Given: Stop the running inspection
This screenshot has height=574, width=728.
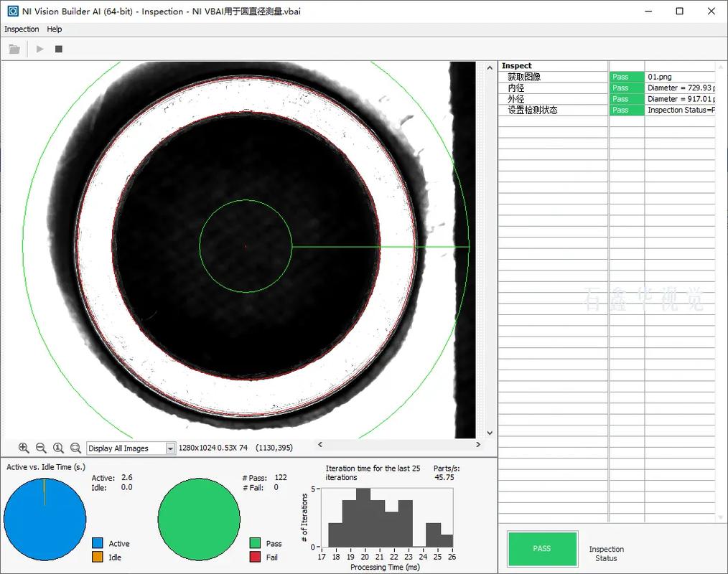Looking at the screenshot, I should [59, 49].
